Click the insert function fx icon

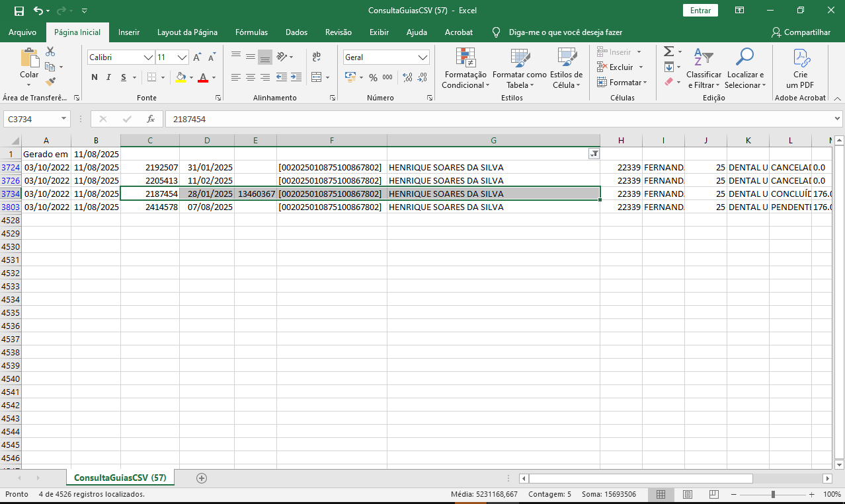click(151, 119)
